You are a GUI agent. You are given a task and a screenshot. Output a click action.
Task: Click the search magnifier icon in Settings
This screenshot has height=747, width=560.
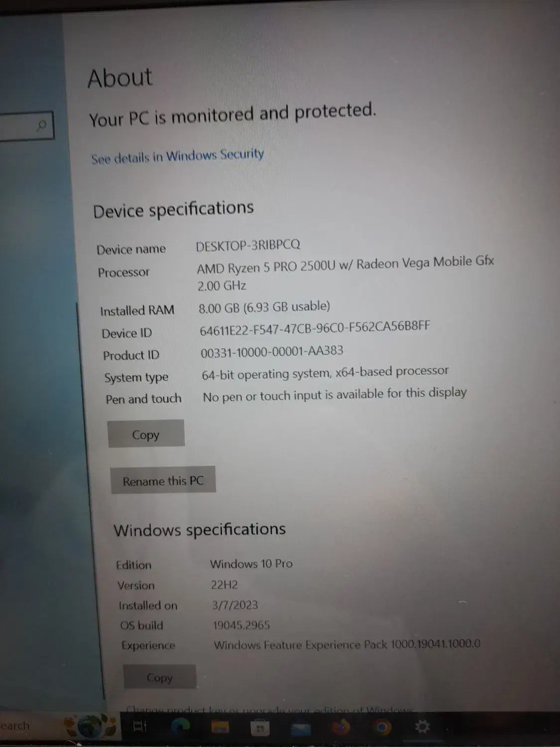42,125
